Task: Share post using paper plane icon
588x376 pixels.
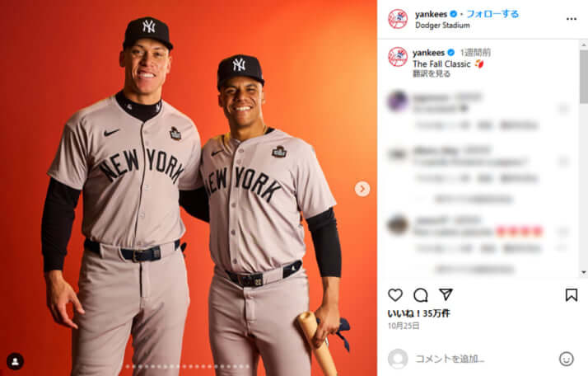Action: click(x=446, y=294)
